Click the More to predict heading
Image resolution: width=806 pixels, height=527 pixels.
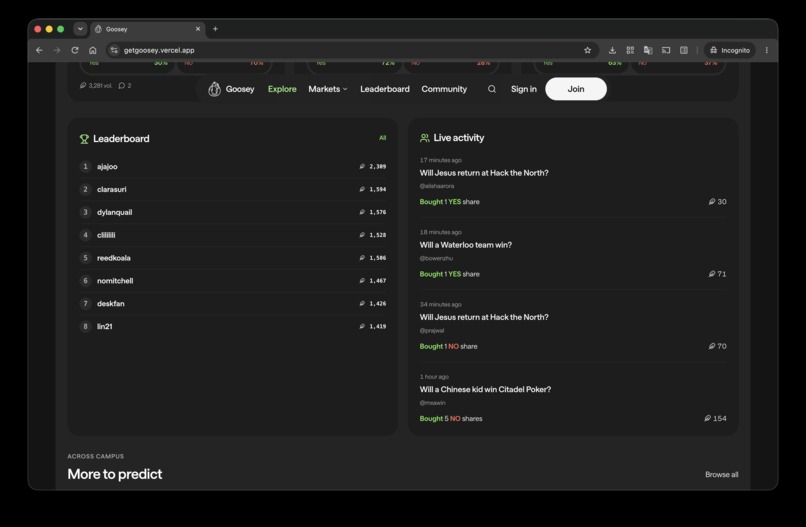[x=115, y=474]
